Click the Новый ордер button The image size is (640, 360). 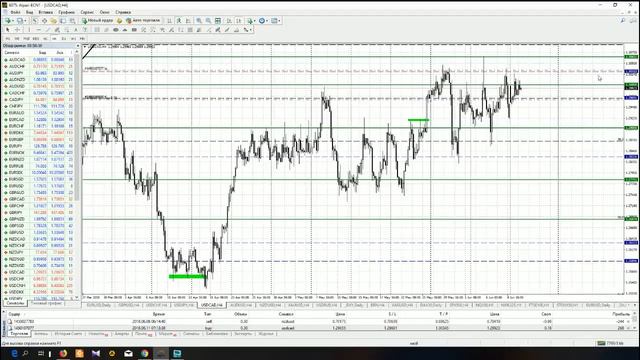click(97, 20)
